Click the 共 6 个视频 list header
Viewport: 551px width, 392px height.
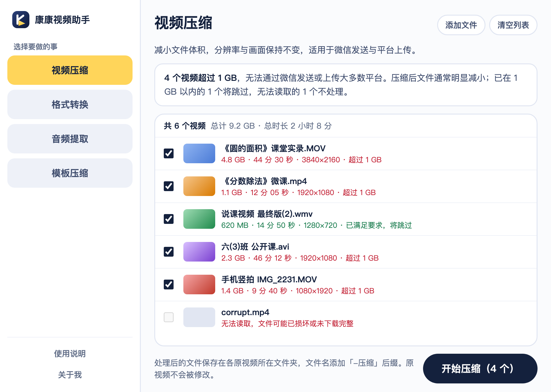[185, 126]
